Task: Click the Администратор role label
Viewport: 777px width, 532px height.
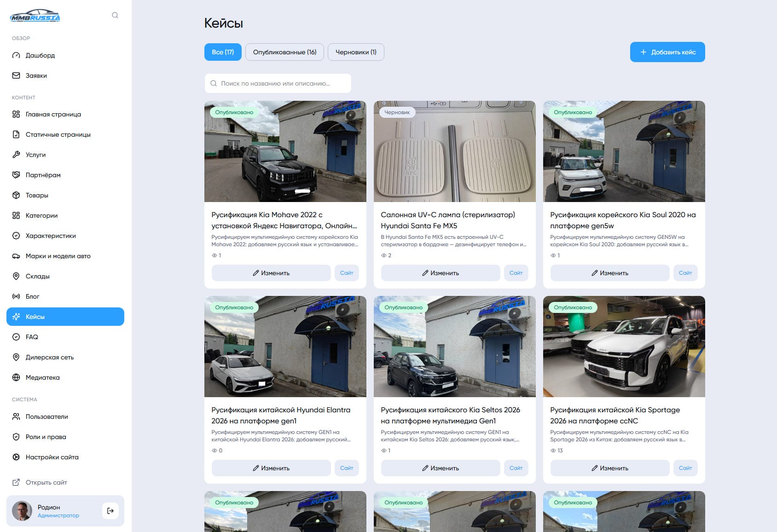Action: point(58,515)
